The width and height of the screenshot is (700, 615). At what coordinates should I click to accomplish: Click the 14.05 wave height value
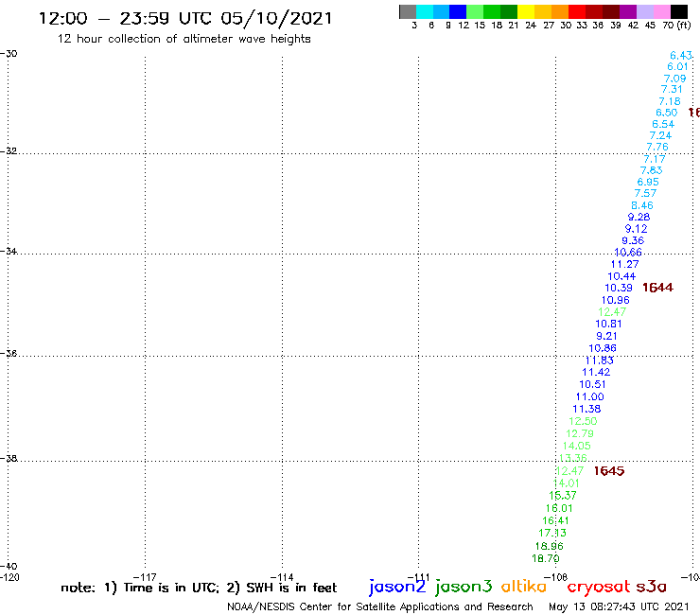(x=576, y=446)
